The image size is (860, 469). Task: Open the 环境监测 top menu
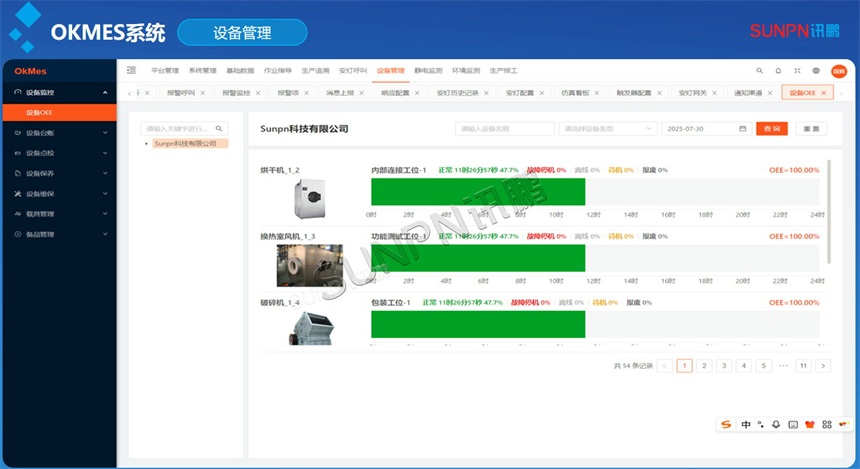click(466, 71)
